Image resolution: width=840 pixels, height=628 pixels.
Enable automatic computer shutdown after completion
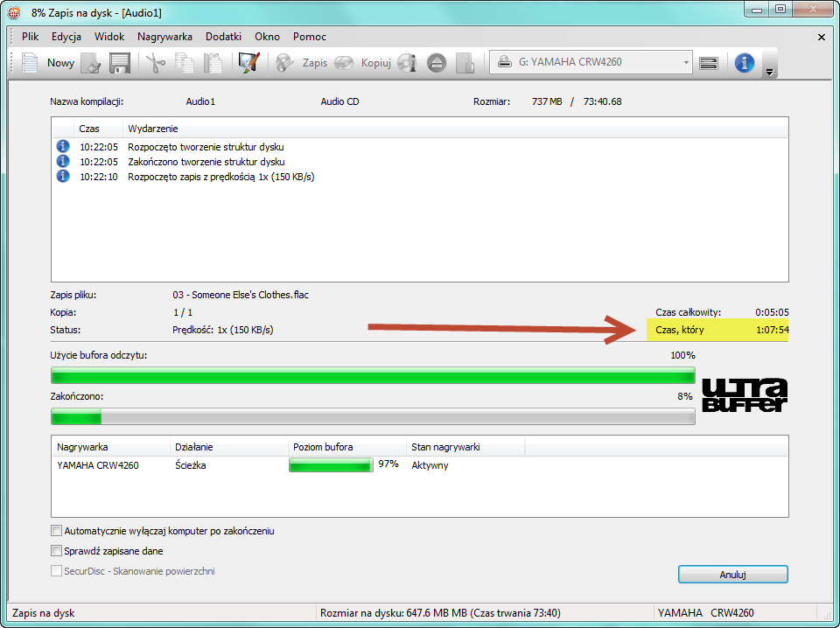click(56, 531)
